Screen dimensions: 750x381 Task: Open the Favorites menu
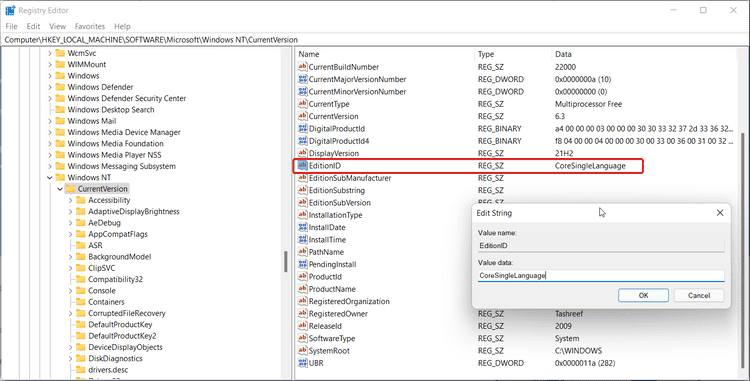pos(90,26)
